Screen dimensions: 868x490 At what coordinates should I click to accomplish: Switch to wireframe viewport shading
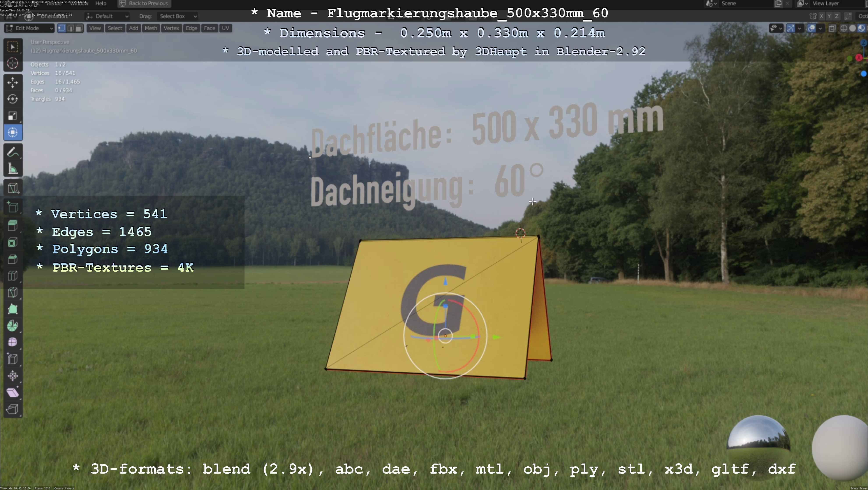pyautogui.click(x=844, y=28)
